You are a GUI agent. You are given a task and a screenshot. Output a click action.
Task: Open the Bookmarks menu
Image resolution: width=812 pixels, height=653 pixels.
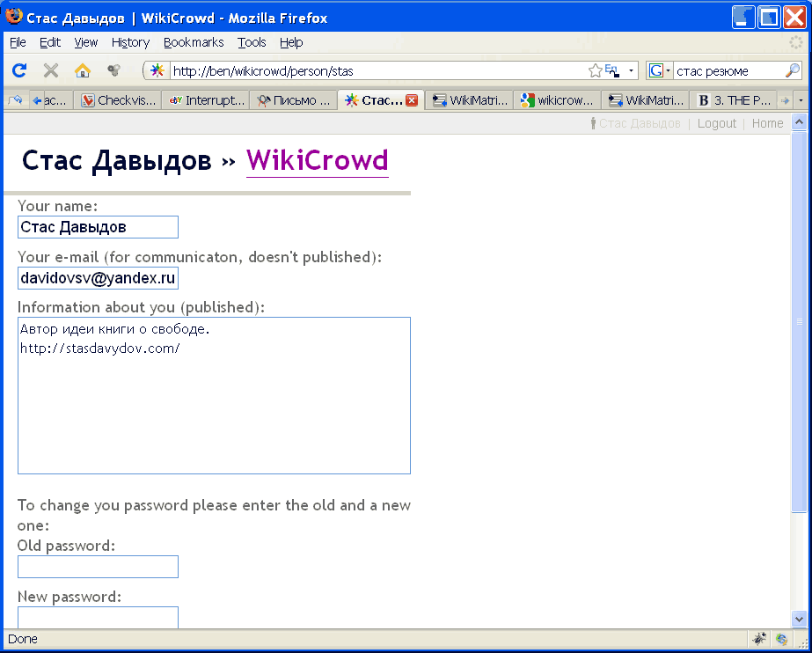194,42
